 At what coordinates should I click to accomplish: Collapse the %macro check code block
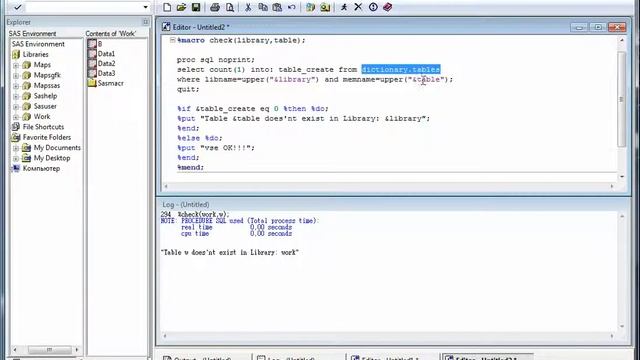tap(172, 40)
